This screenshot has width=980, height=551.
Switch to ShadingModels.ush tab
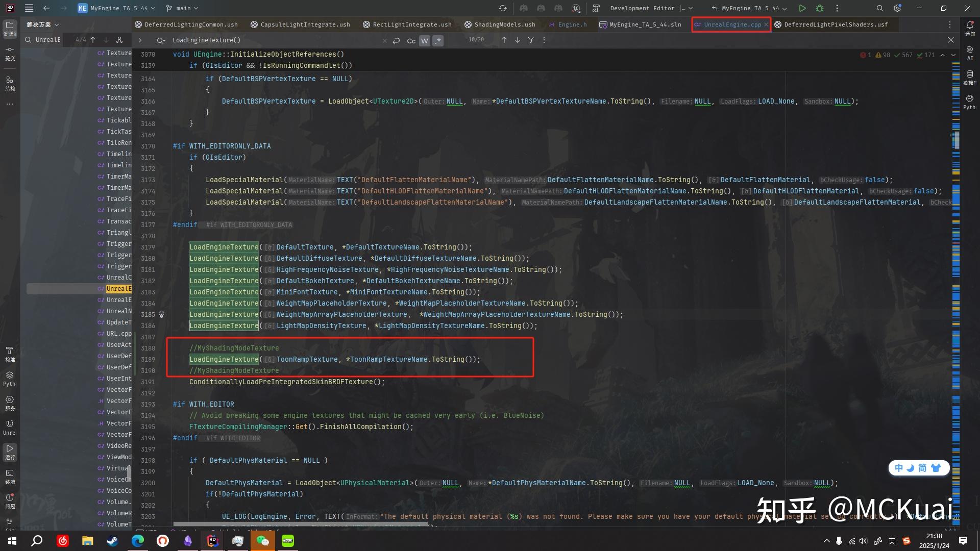coord(504,24)
